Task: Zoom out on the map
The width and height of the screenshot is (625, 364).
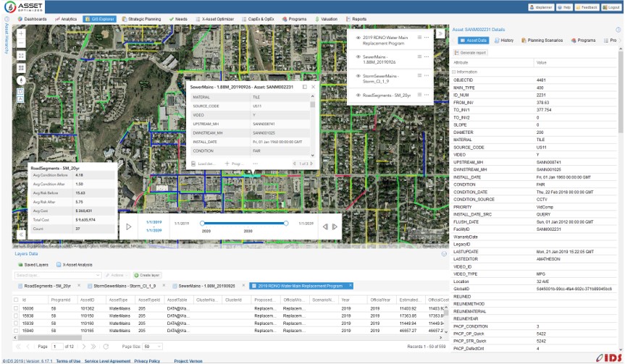Action: tap(20, 44)
